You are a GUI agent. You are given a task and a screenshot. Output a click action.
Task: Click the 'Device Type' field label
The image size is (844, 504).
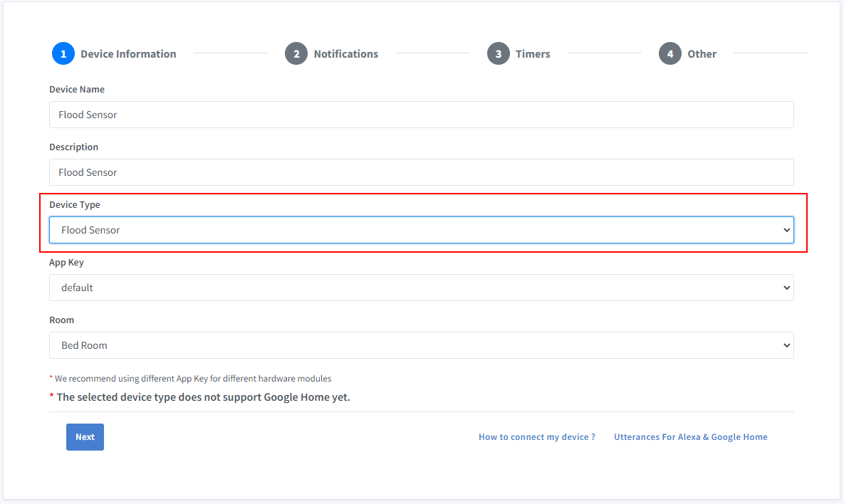75,205
